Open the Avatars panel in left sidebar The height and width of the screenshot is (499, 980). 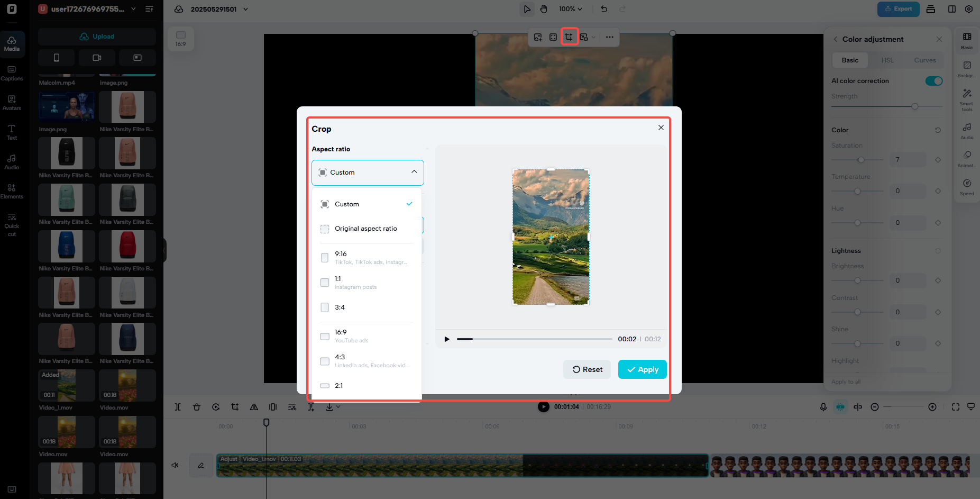coord(12,103)
